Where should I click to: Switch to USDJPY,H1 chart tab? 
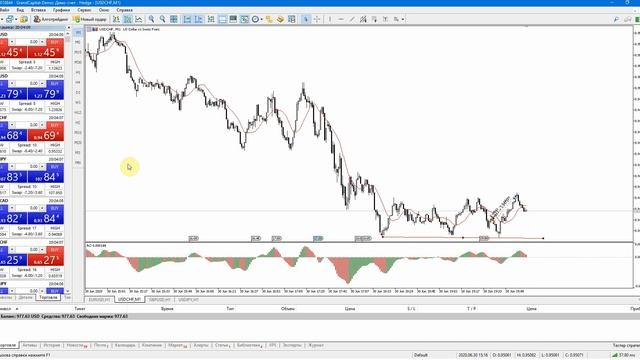pyautogui.click(x=189, y=300)
